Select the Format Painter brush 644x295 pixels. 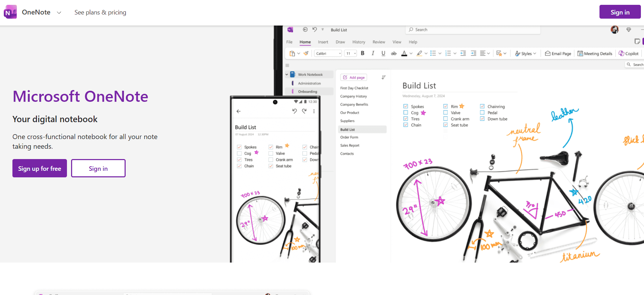pos(306,53)
